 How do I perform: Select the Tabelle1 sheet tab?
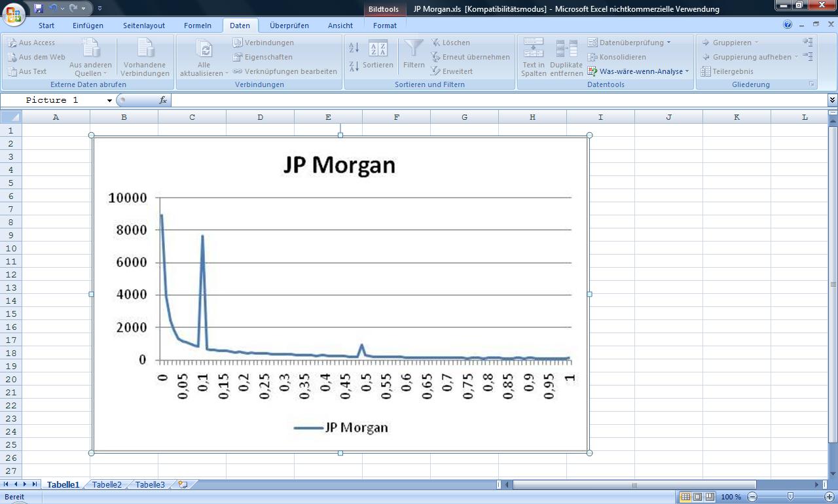[63, 485]
